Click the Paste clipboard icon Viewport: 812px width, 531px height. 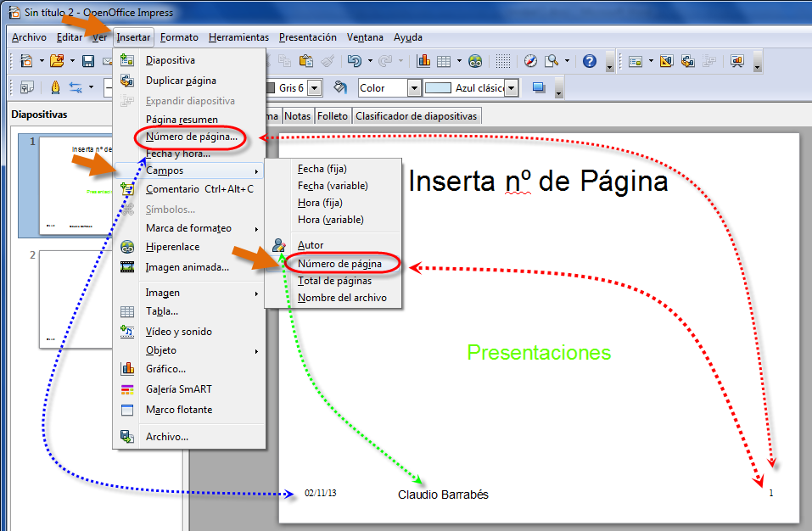pos(306,61)
